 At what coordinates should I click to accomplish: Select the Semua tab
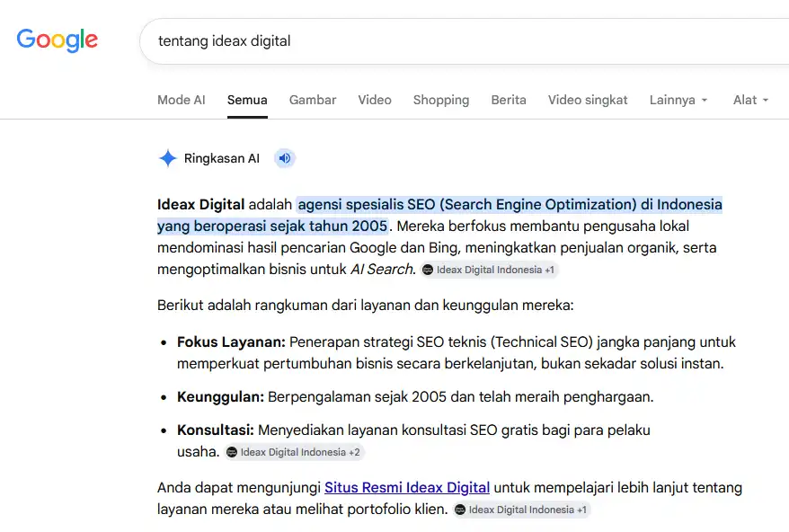pos(247,100)
